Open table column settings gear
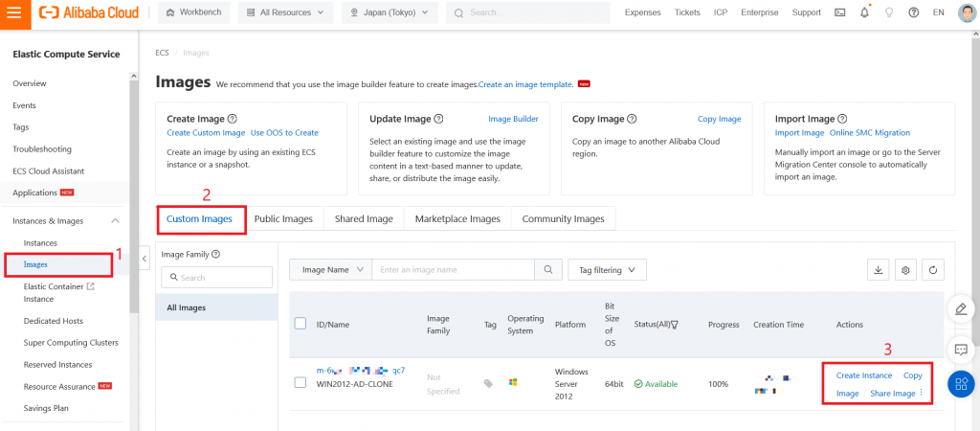 (904, 270)
